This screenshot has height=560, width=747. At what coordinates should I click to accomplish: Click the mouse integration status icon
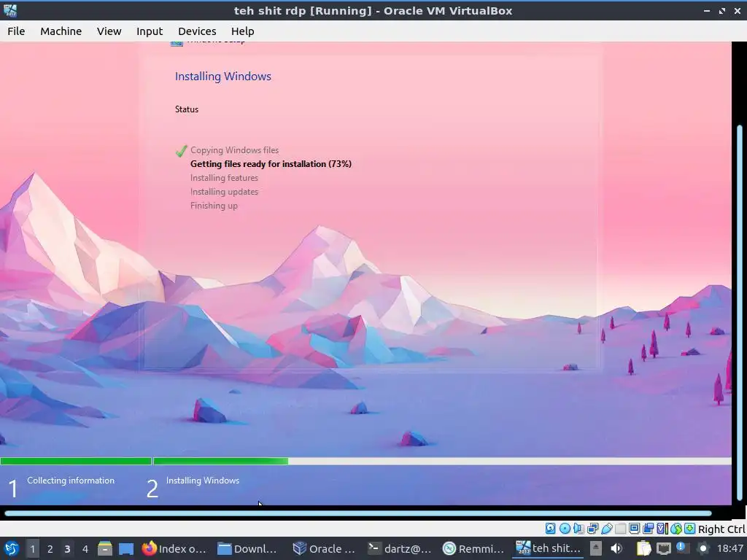click(676, 529)
